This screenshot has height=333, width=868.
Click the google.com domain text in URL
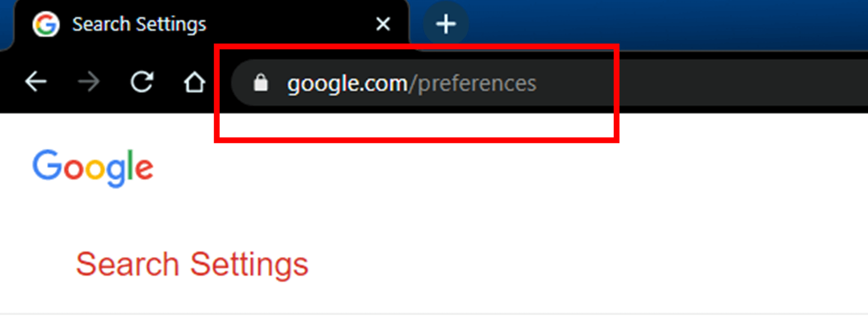pos(347,84)
